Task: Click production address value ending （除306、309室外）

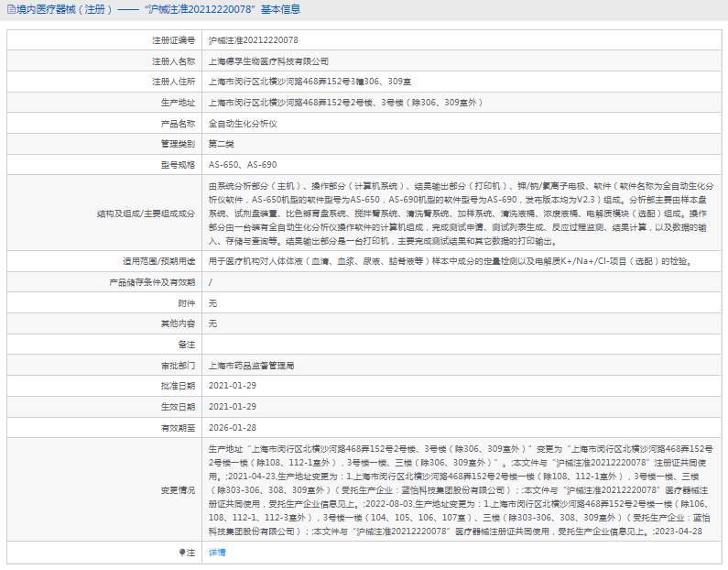Action: click(346, 103)
